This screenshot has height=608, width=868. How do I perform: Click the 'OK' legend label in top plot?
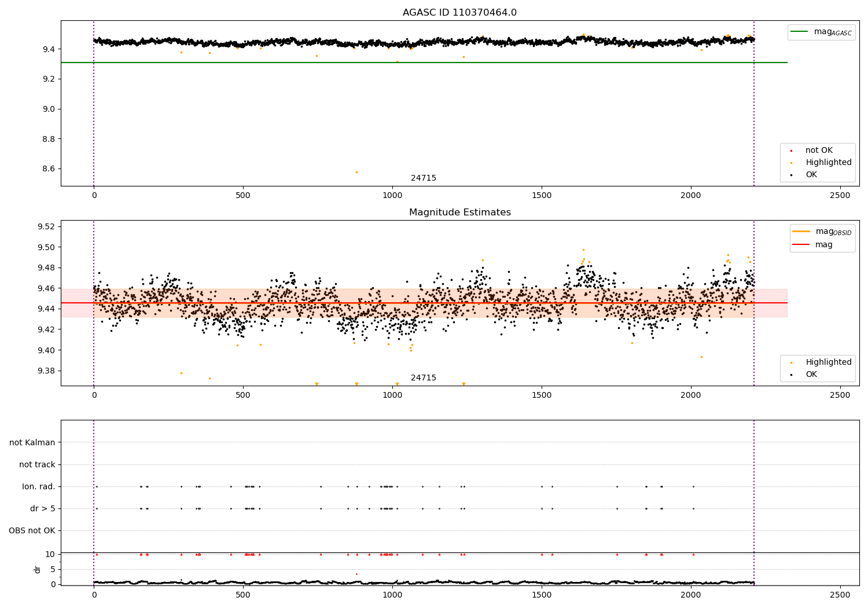pos(811,175)
